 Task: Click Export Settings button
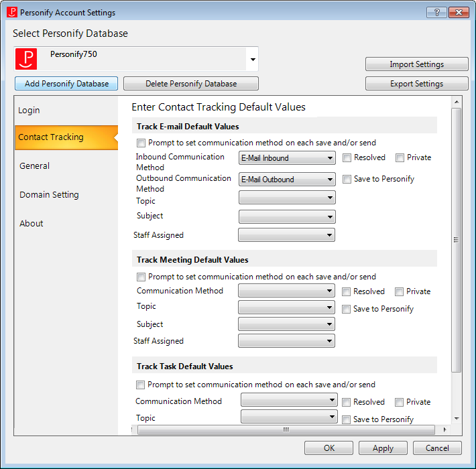tap(417, 84)
